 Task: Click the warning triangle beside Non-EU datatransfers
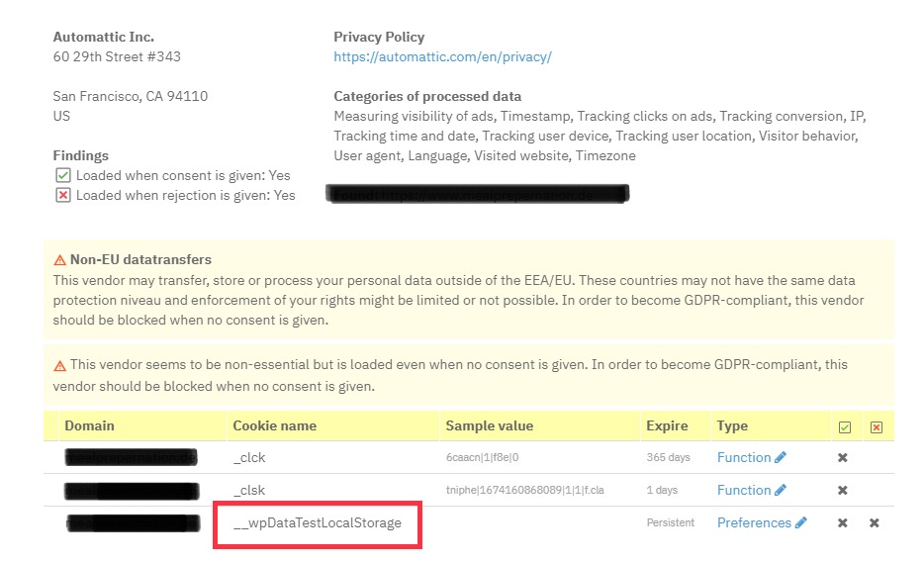coord(60,260)
